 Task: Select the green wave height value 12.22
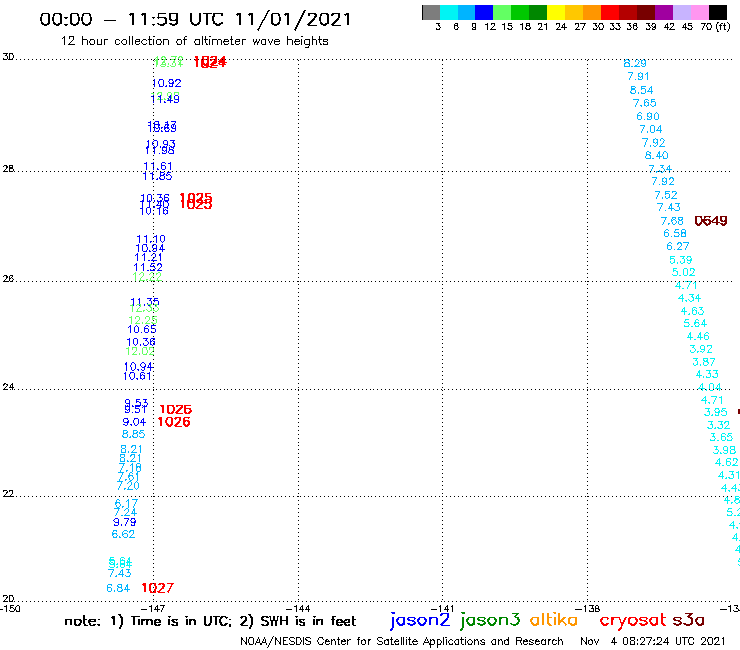tap(147, 277)
